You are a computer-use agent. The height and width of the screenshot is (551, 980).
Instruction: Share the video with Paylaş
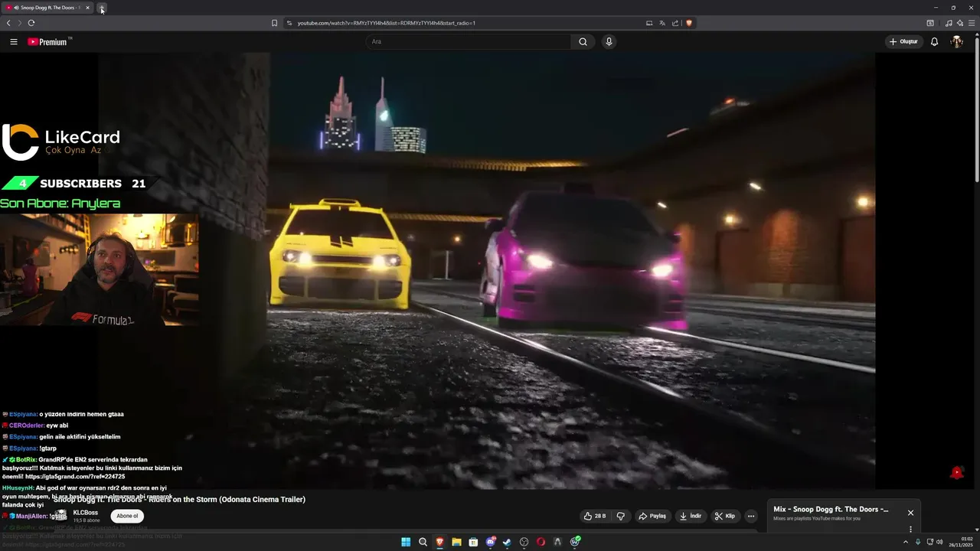653,516
